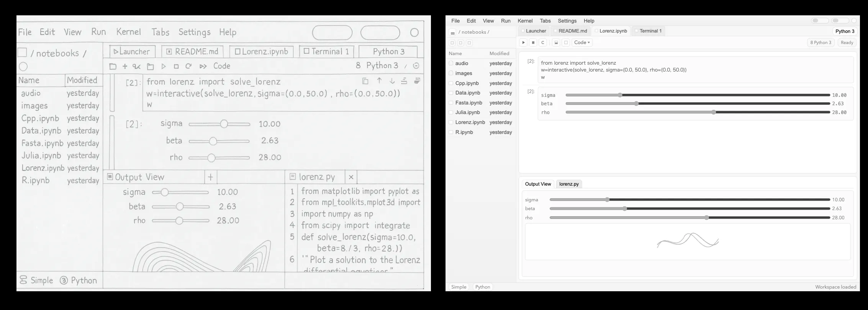Toggle the first switch in rendered menu bar

(820, 21)
